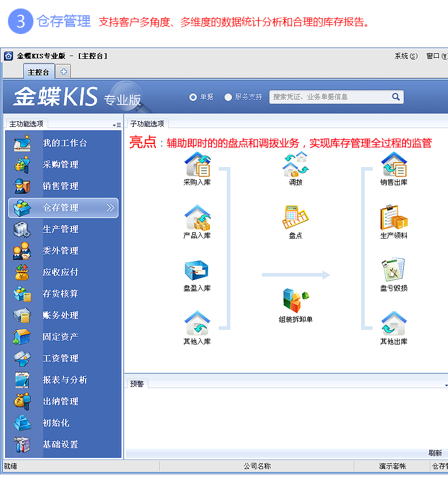Open the 系统(S) menu
This screenshot has width=448, height=485.
pos(405,56)
